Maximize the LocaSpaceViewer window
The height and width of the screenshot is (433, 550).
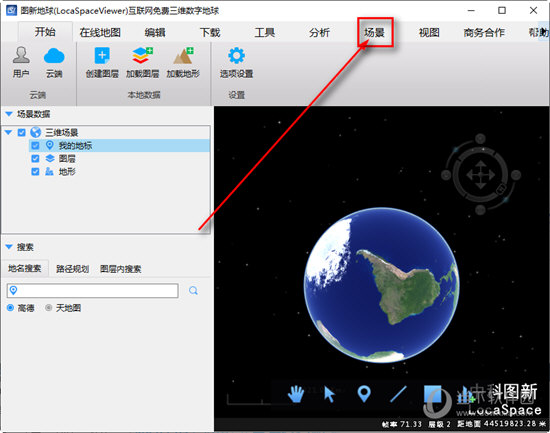[x=502, y=11]
